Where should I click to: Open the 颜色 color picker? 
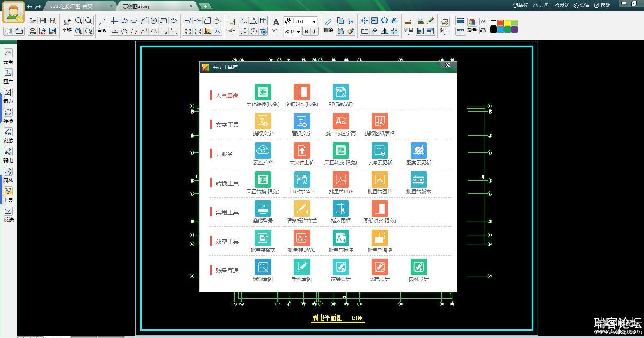point(472,25)
